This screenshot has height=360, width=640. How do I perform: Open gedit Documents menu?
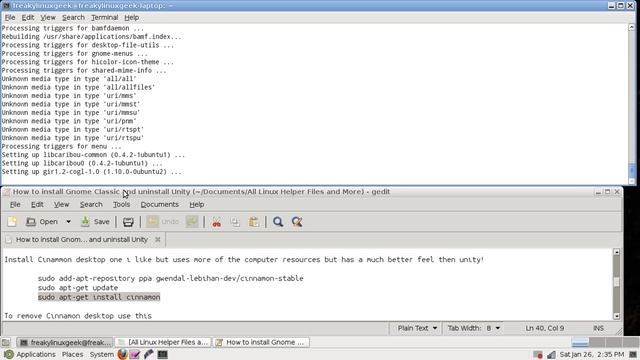[x=160, y=204]
